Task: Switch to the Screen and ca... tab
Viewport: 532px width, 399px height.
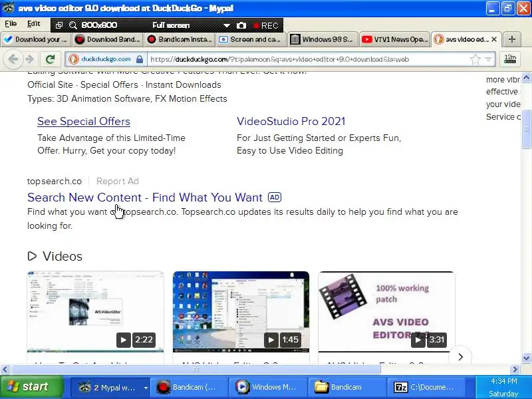Action: [251, 39]
